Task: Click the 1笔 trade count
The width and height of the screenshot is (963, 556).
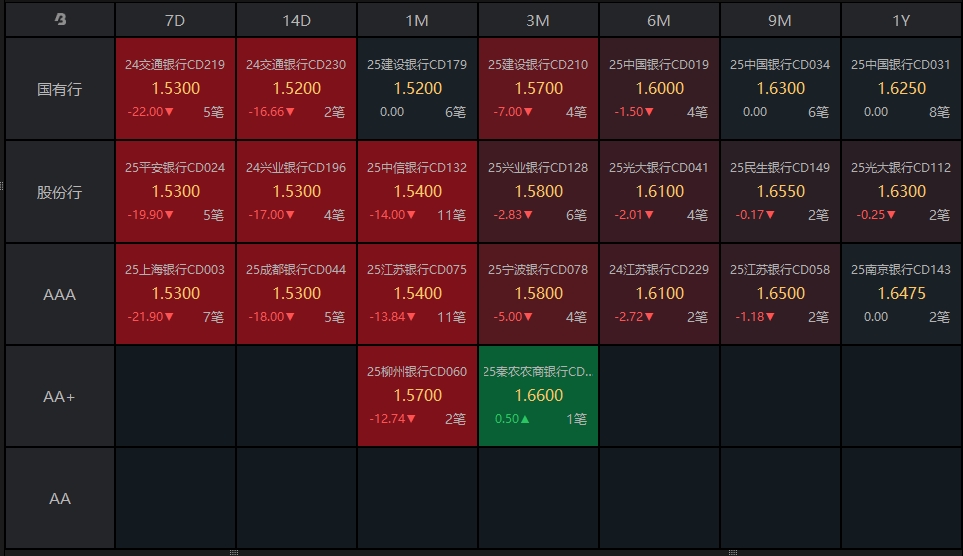Action: click(576, 419)
